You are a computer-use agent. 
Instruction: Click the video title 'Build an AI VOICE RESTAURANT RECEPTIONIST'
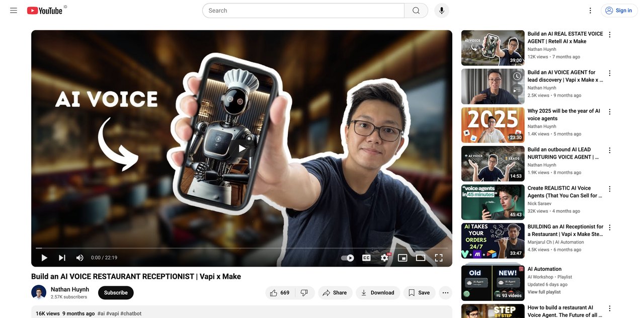click(136, 276)
